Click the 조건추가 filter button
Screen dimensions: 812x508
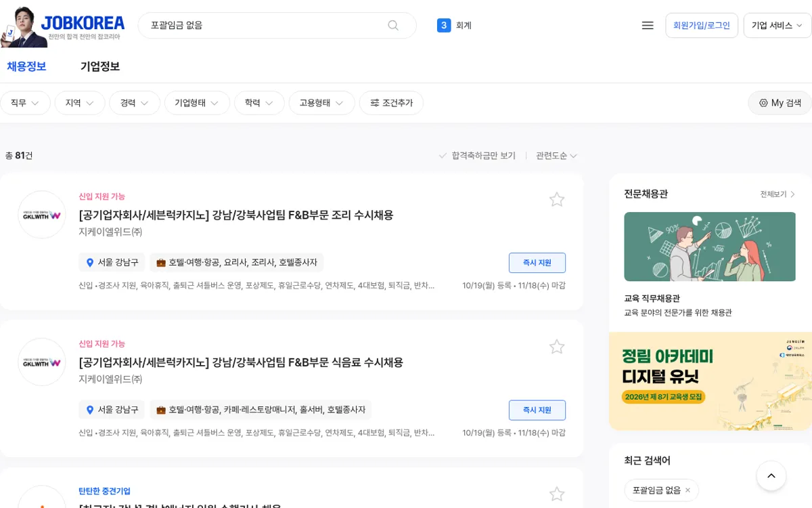(x=391, y=103)
